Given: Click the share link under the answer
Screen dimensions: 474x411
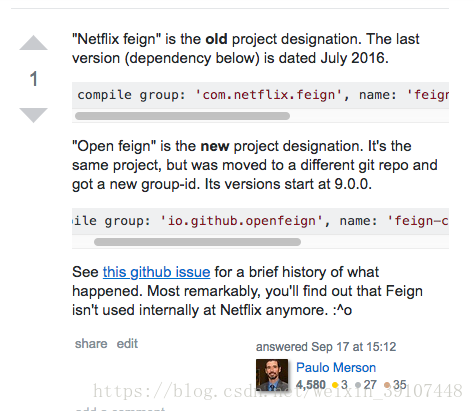Looking at the screenshot, I should pos(91,344).
